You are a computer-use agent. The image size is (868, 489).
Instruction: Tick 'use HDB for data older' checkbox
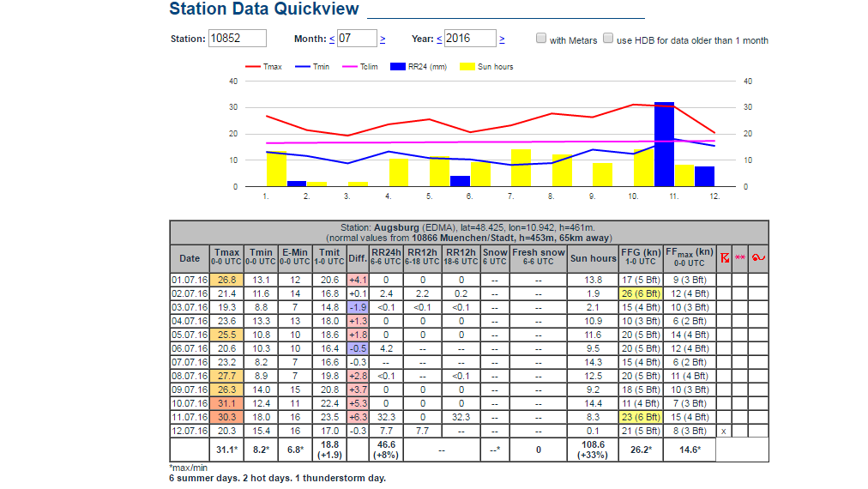point(608,39)
